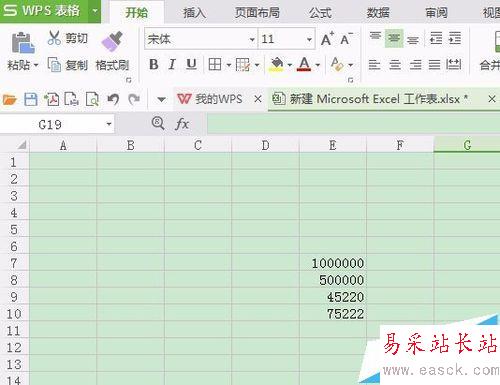Open the WPS application menu arrow
The height and width of the screenshot is (385, 500).
(x=95, y=11)
